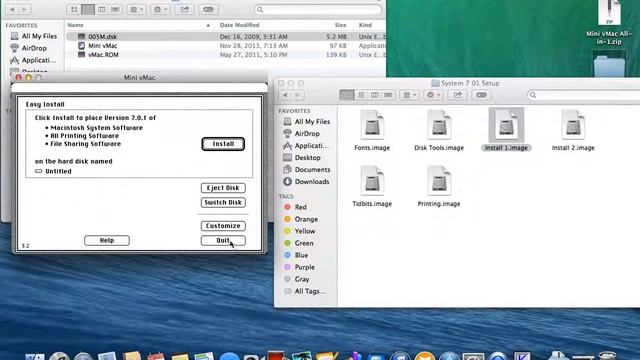Select vMac.ROM row in back Finder window
The height and width of the screenshot is (360, 640).
(225, 55)
